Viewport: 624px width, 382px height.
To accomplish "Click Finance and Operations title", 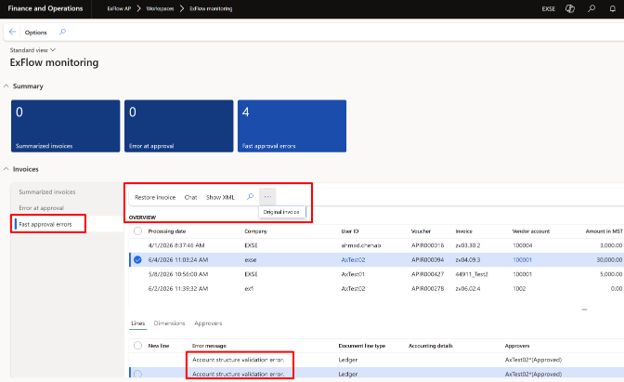I will click(x=45, y=8).
